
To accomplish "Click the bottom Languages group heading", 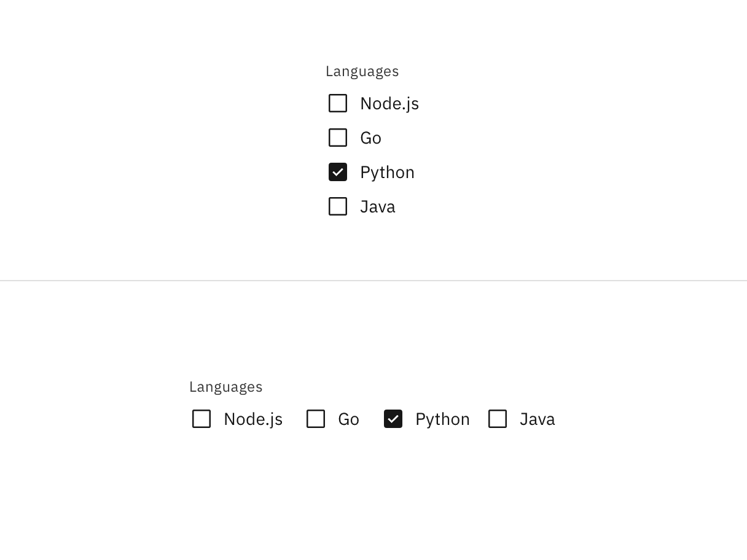I will tap(226, 387).
